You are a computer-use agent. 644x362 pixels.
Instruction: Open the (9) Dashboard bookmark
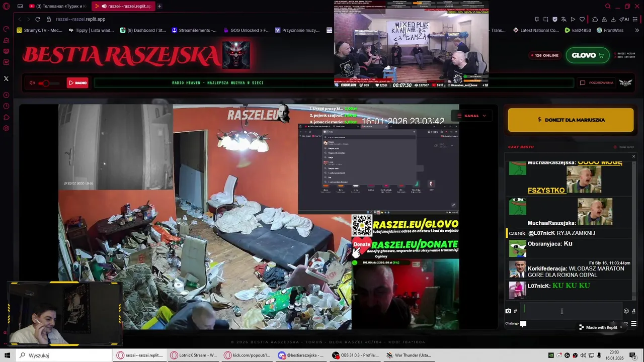(143, 30)
